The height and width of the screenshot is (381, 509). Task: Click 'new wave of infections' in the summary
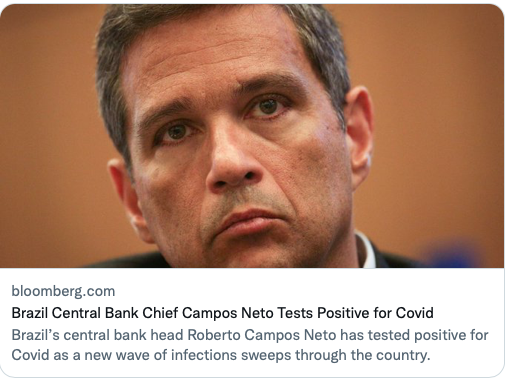(x=159, y=355)
